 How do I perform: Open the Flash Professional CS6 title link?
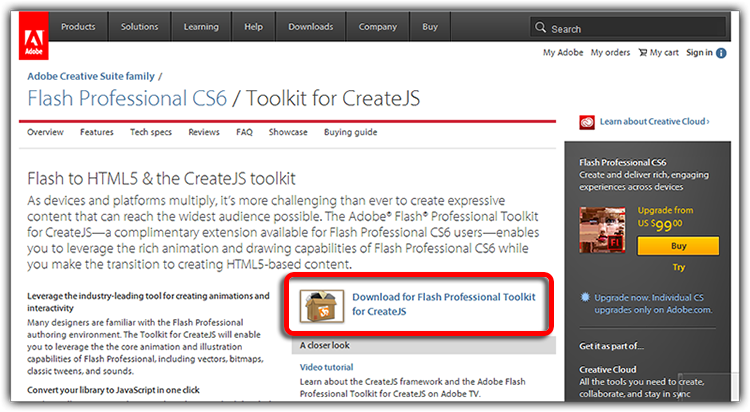127,99
